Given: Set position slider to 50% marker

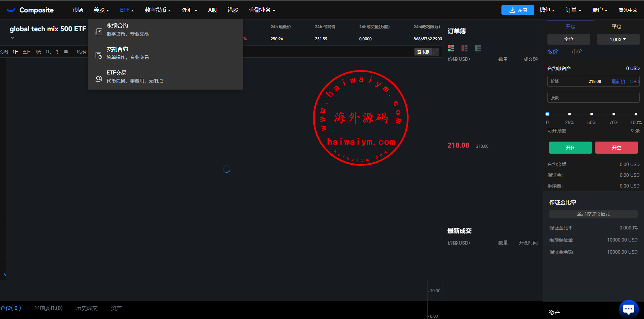Looking at the screenshot, I should click(591, 114).
